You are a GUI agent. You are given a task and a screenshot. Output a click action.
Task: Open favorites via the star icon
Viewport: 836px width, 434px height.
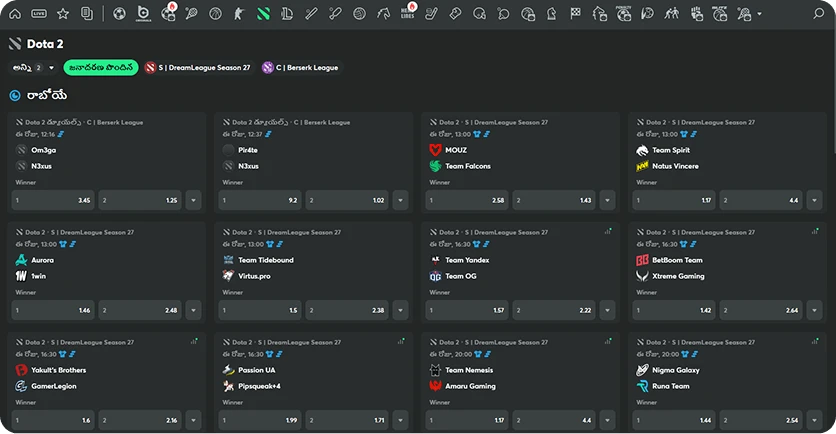[64, 14]
